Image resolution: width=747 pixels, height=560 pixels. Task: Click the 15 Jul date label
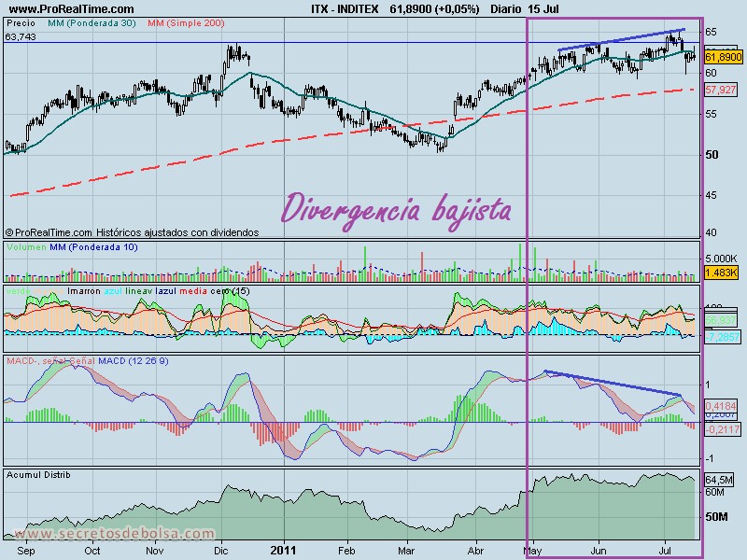(543, 9)
